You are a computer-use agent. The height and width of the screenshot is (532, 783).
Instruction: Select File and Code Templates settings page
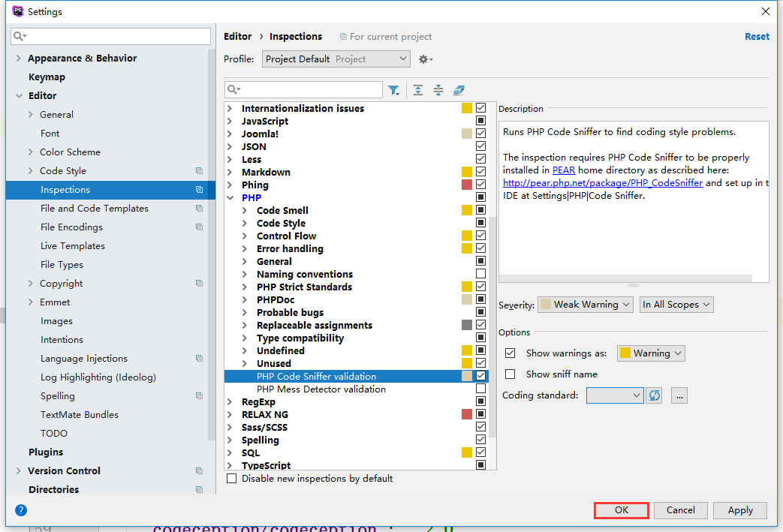[x=94, y=209]
